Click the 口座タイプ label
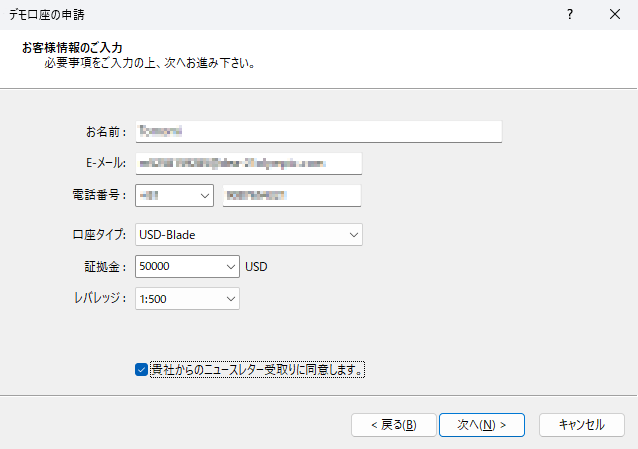Screen dimensions: 638x449 coord(99,234)
